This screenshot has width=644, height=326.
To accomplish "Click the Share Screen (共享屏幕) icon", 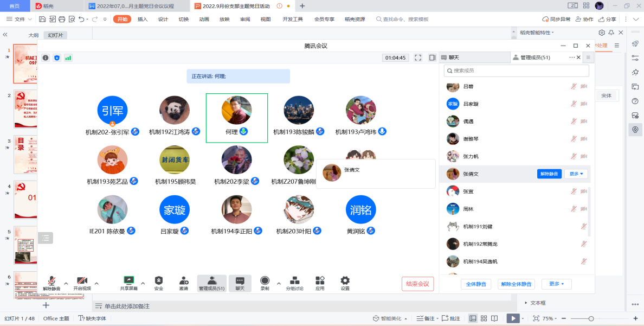I will coord(129,281).
